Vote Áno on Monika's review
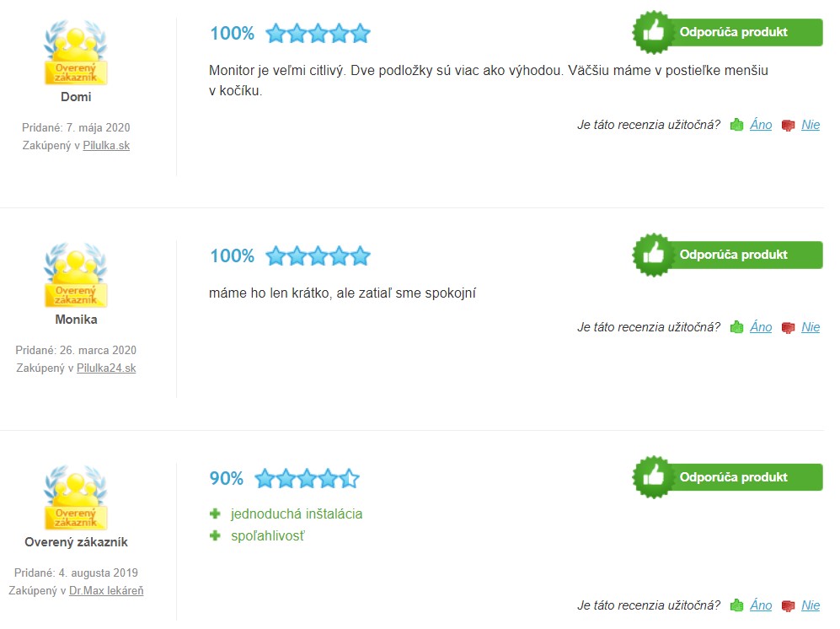 click(761, 327)
